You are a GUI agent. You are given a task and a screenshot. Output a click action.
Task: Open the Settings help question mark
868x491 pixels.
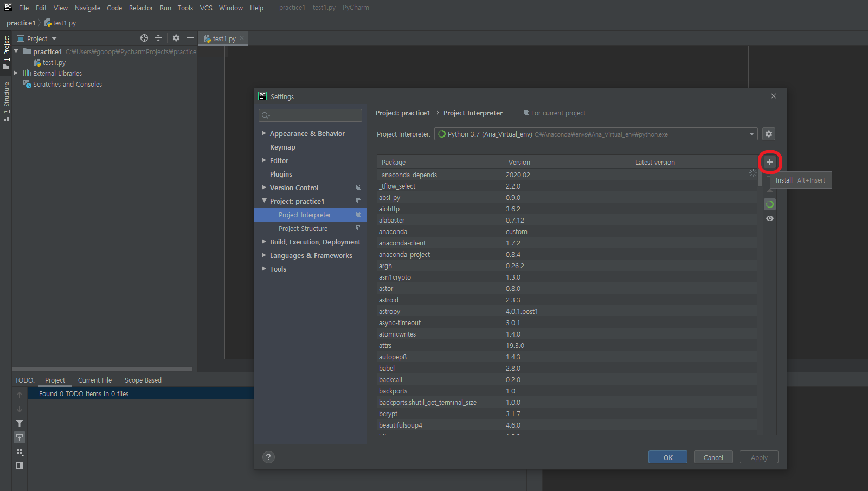[x=268, y=457]
